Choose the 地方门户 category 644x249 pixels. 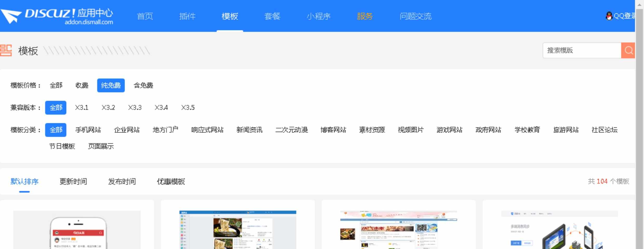coord(165,130)
